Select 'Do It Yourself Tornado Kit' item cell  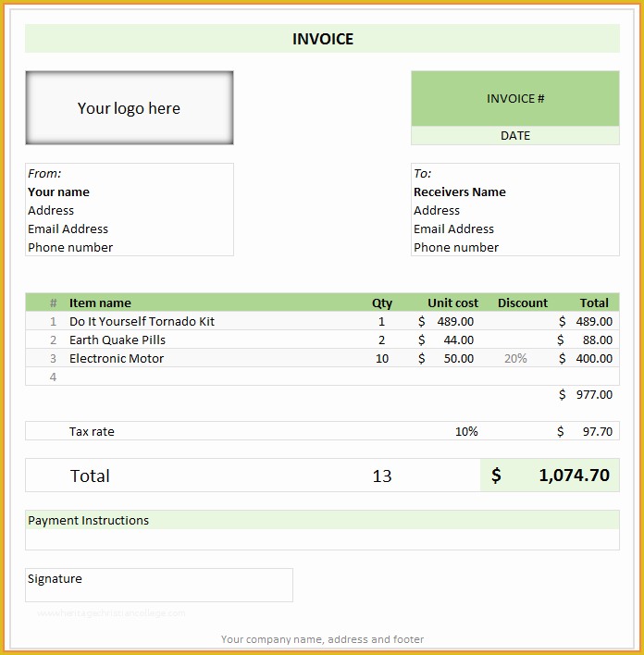pyautogui.click(x=142, y=321)
